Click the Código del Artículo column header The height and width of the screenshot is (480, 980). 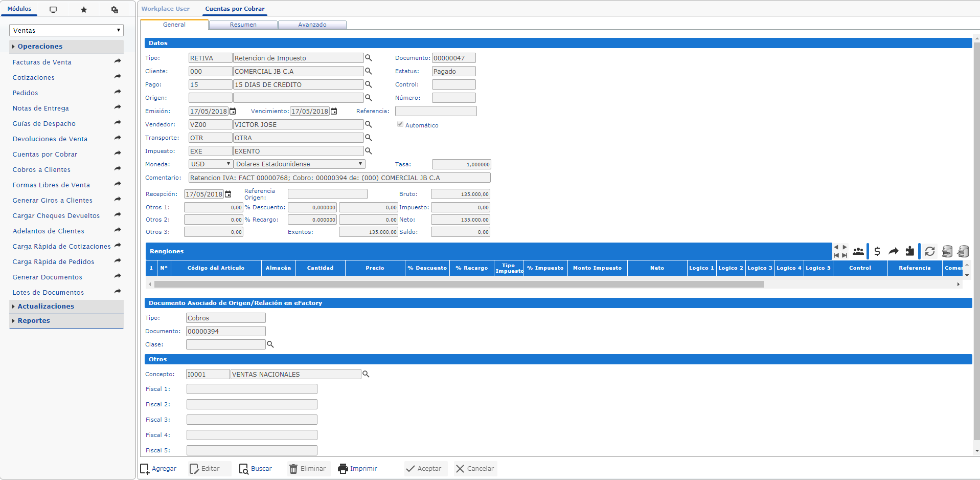(x=216, y=268)
